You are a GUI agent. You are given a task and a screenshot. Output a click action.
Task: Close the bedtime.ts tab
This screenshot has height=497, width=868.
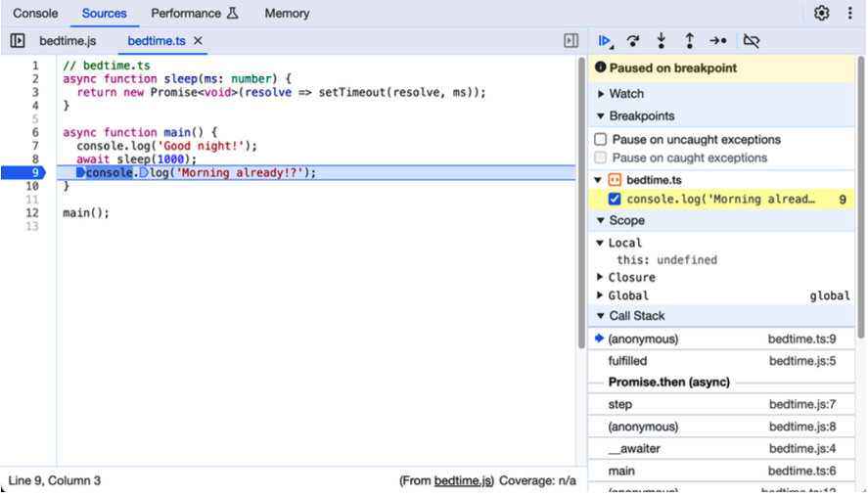[x=198, y=41]
